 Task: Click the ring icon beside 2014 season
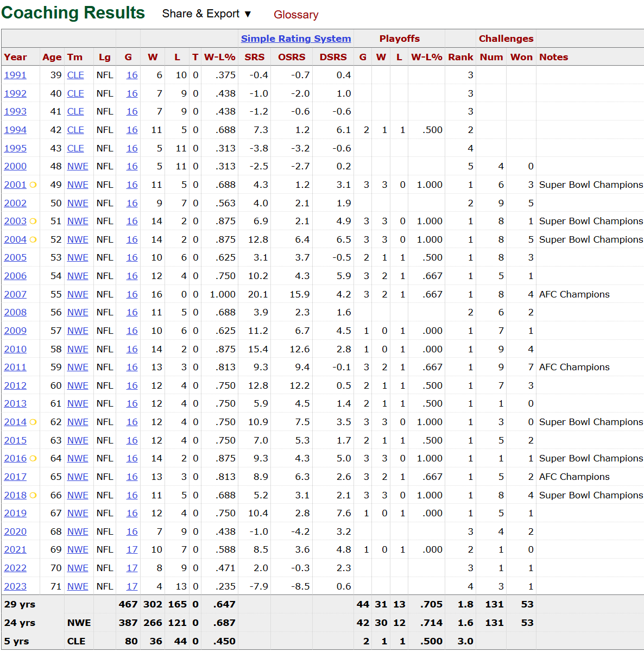pos(33,422)
